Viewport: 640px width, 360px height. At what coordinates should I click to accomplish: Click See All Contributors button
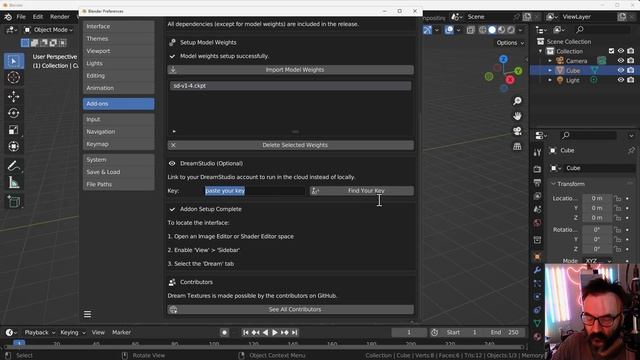291,309
